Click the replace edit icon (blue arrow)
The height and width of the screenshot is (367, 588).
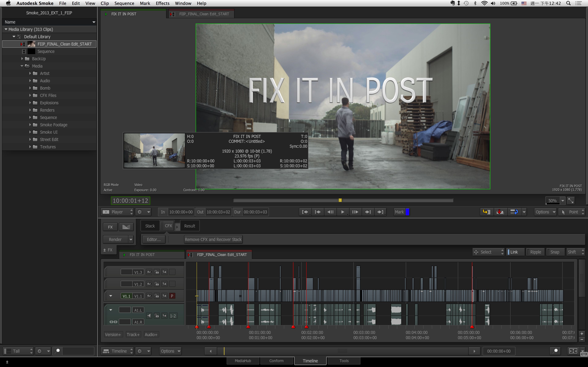tap(514, 212)
